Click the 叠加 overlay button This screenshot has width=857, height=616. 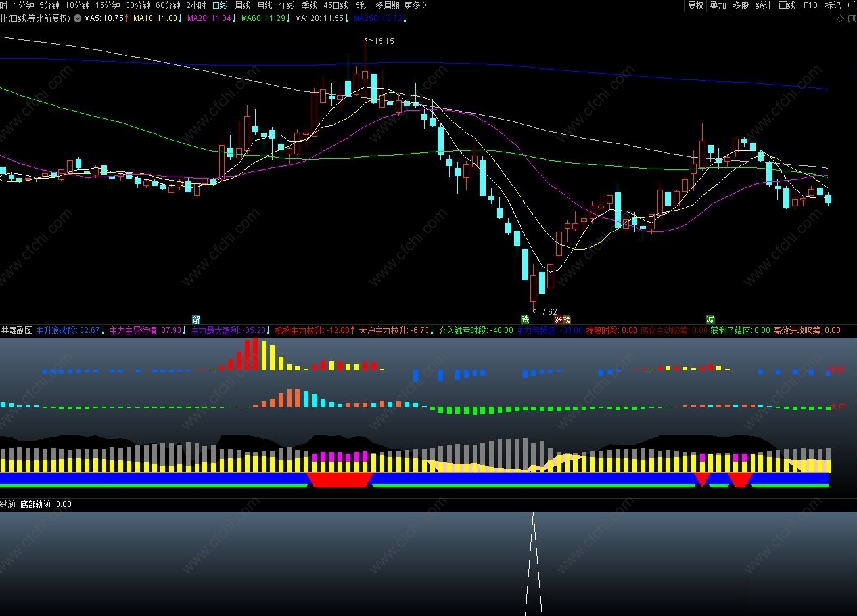[718, 5]
